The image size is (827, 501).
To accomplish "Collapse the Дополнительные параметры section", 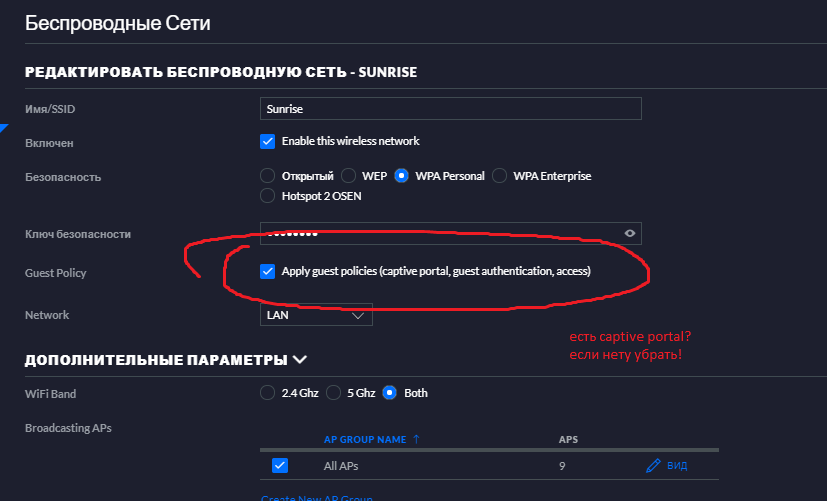I will tap(300, 359).
